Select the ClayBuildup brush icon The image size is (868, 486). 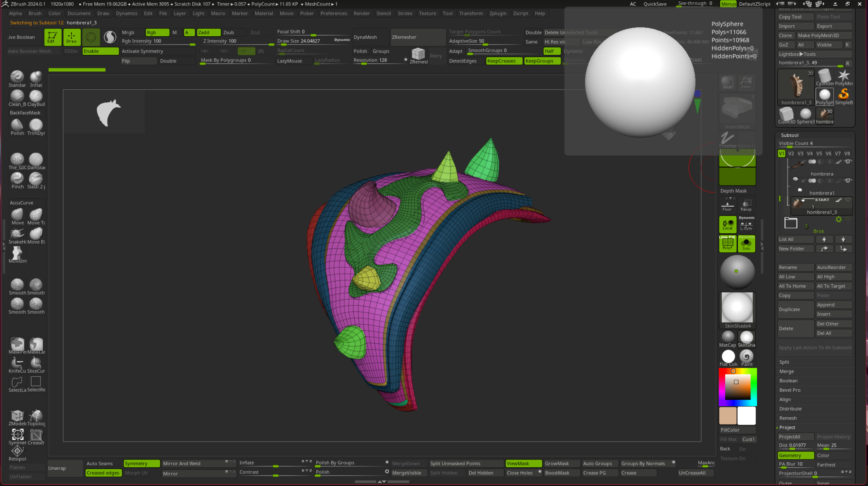[36, 96]
